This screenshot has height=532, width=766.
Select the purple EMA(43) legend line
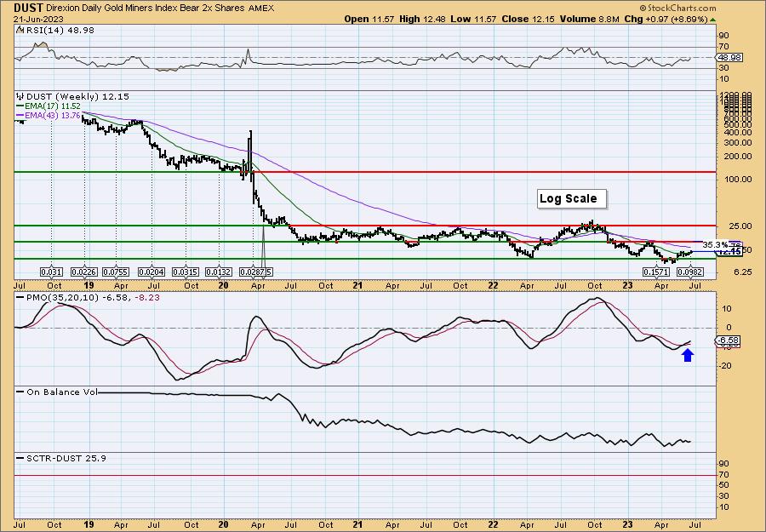click(20, 115)
